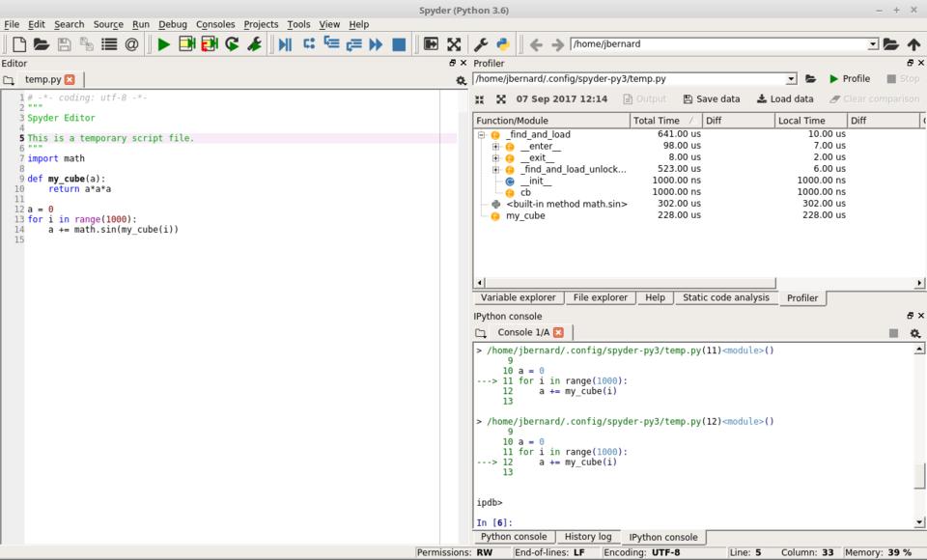Screen dimensions: 927x560
Task: Switch to the Variable explorer tab
Action: point(518,297)
